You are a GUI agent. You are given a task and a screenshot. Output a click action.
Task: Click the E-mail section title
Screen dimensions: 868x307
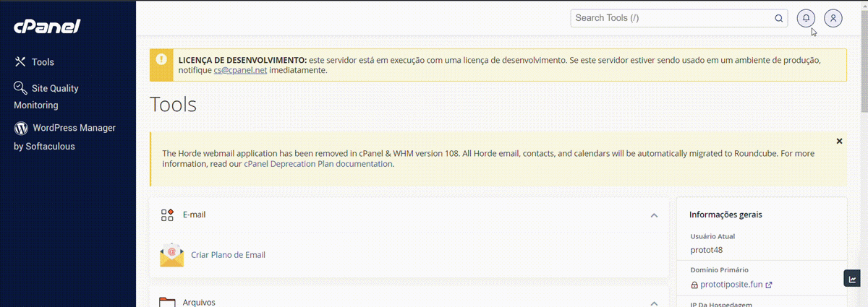[195, 215]
